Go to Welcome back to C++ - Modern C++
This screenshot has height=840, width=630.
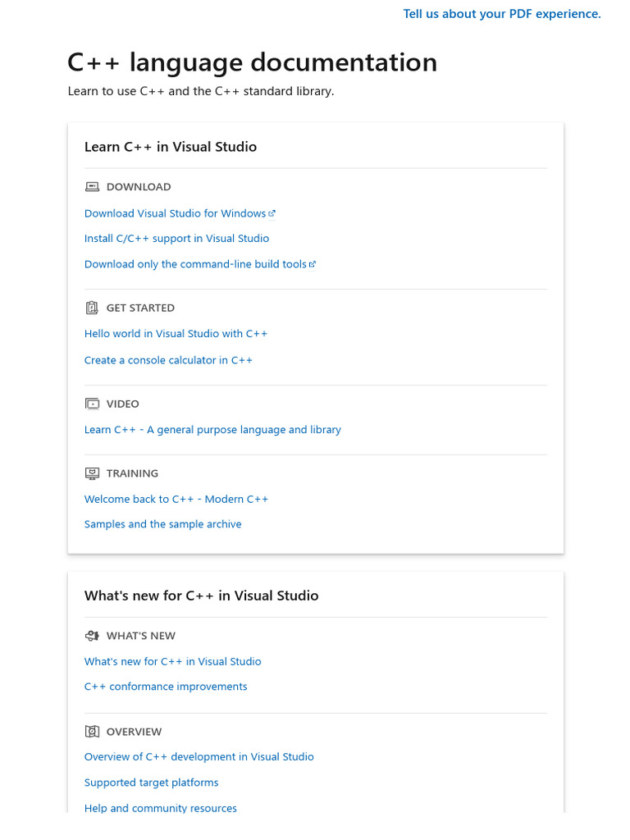pyautogui.click(x=176, y=500)
